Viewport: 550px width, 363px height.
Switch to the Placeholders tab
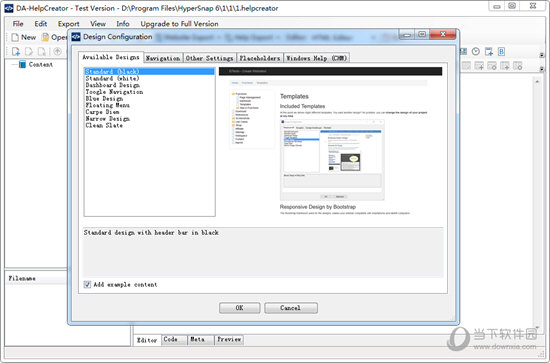coord(260,58)
